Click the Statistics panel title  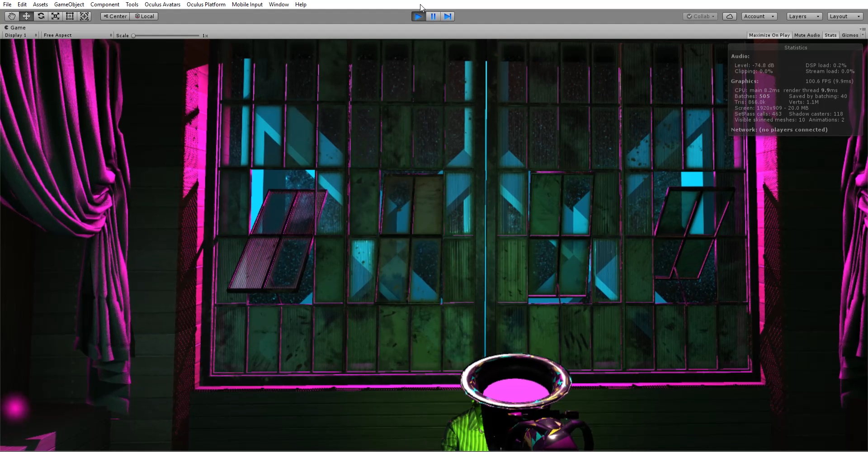tap(796, 47)
